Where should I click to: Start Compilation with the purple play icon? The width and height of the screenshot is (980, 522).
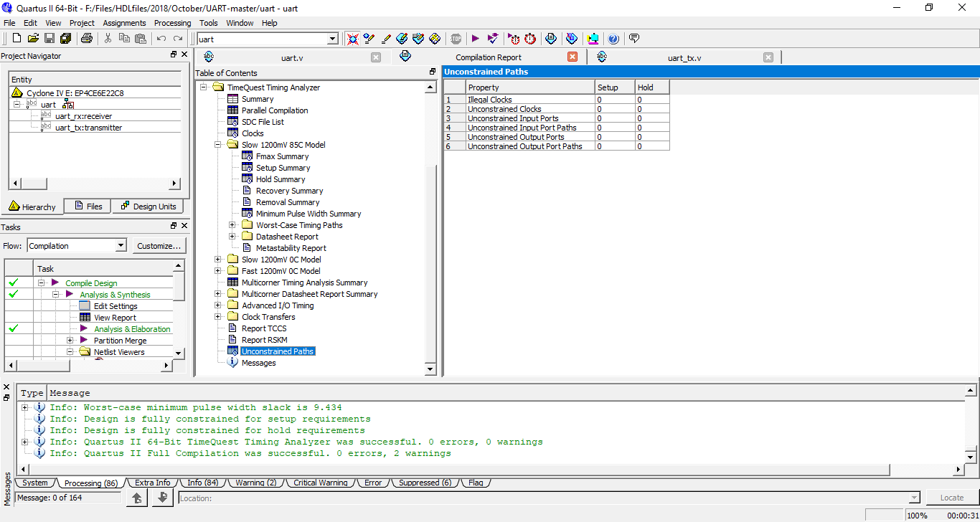475,39
